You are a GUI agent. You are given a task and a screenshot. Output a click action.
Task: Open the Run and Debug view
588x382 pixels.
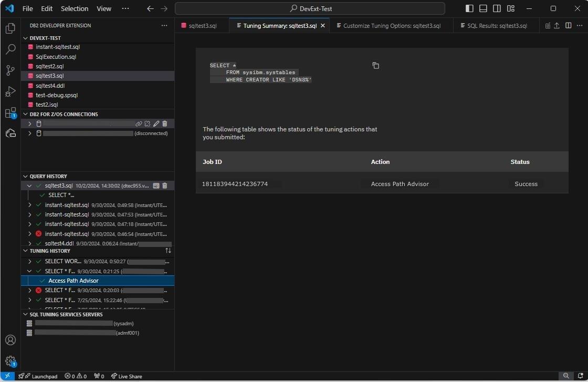pyautogui.click(x=10, y=91)
